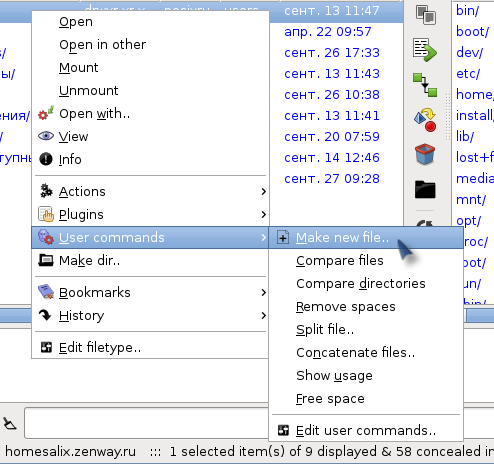This screenshot has height=464, width=494.
Task: Click the command line input field
Action: click(x=146, y=424)
